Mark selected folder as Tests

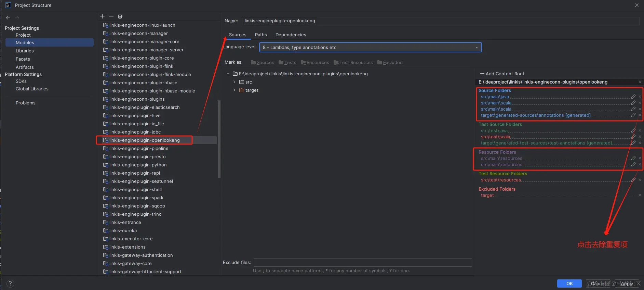287,62
